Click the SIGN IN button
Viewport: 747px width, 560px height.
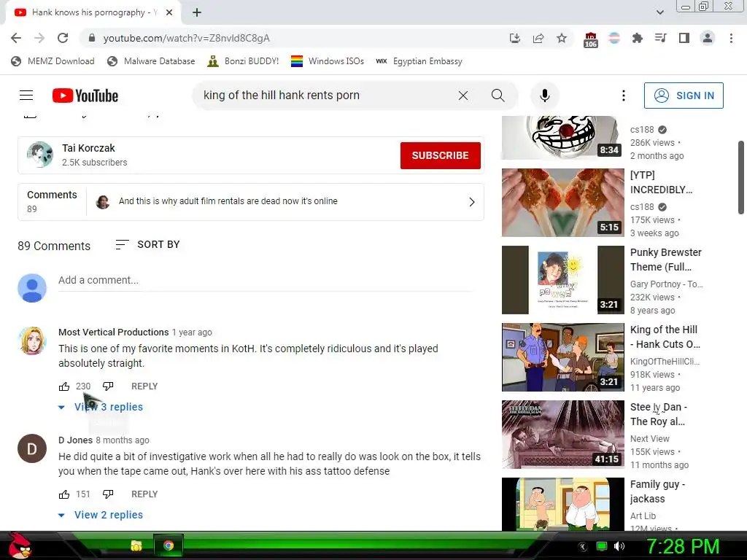684,96
